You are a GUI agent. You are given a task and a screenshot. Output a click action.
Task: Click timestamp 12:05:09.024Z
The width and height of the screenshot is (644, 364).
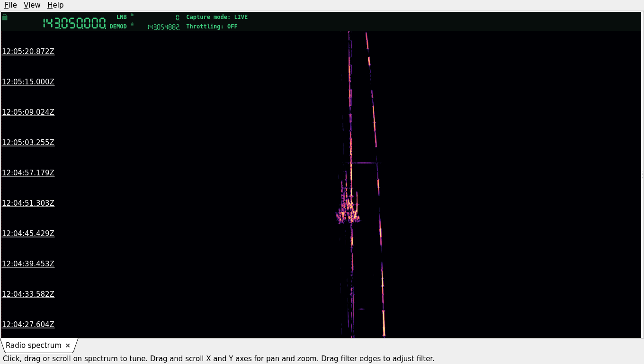[28, 112]
